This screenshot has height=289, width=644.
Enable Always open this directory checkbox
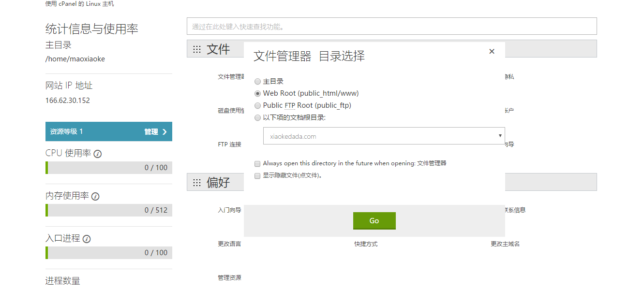[x=258, y=163]
